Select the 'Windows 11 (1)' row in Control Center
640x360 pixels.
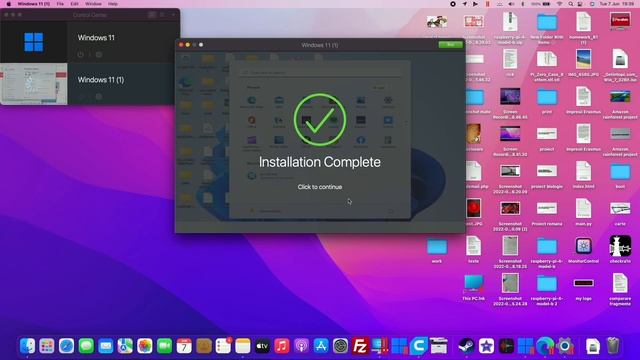[x=90, y=84]
